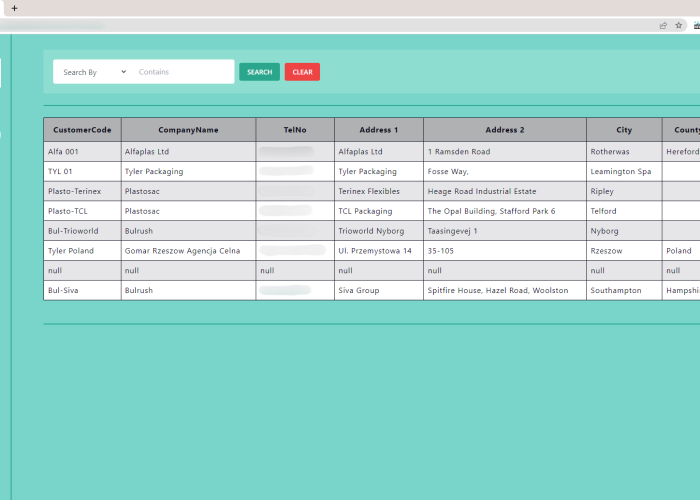Viewport: 700px width, 500px height.
Task: Click the CustomerCode column header
Action: click(x=82, y=130)
